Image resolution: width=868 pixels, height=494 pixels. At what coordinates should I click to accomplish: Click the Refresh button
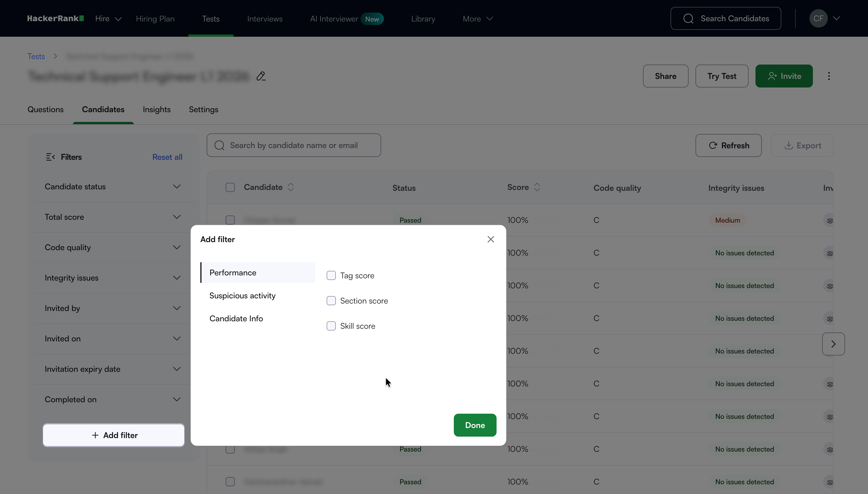click(x=728, y=145)
